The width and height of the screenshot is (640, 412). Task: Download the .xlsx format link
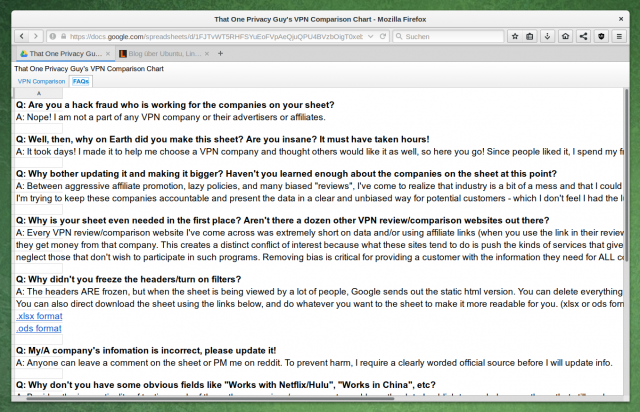click(40, 316)
